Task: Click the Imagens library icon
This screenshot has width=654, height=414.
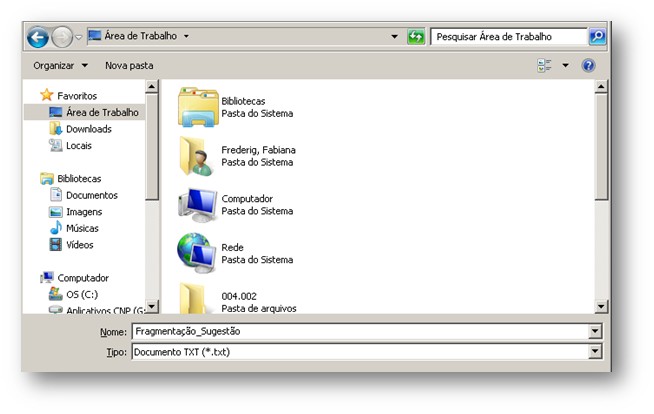Action: point(55,212)
